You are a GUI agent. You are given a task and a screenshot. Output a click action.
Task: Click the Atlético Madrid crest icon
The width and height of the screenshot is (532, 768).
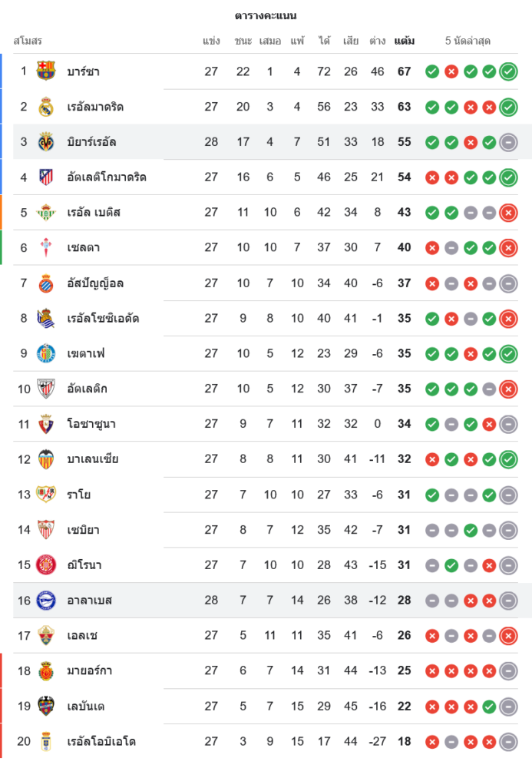46,177
